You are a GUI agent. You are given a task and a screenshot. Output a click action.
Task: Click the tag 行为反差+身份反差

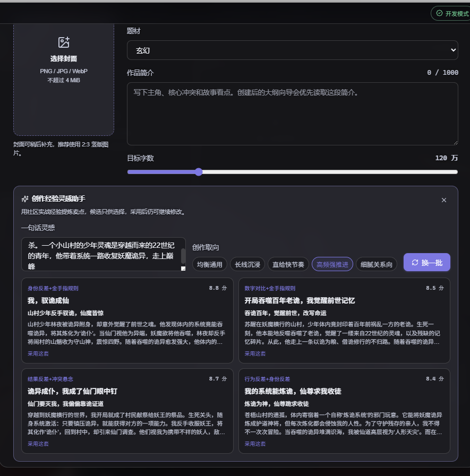(x=267, y=379)
